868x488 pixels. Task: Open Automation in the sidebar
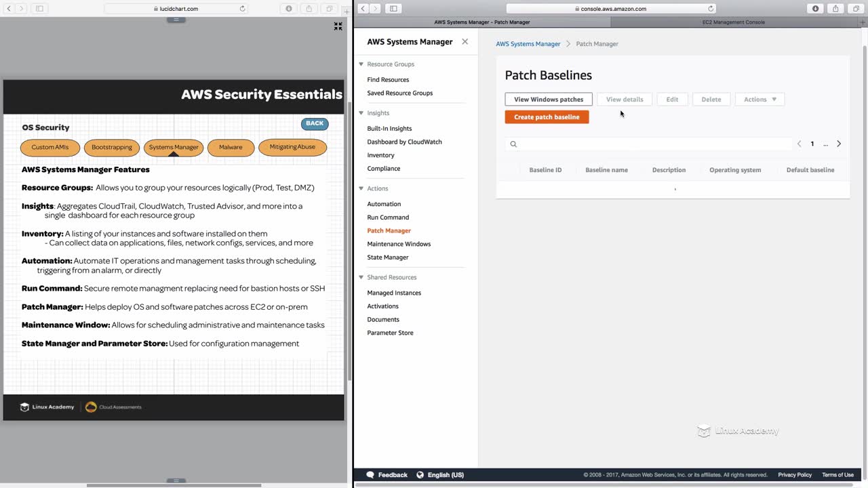pos(384,204)
